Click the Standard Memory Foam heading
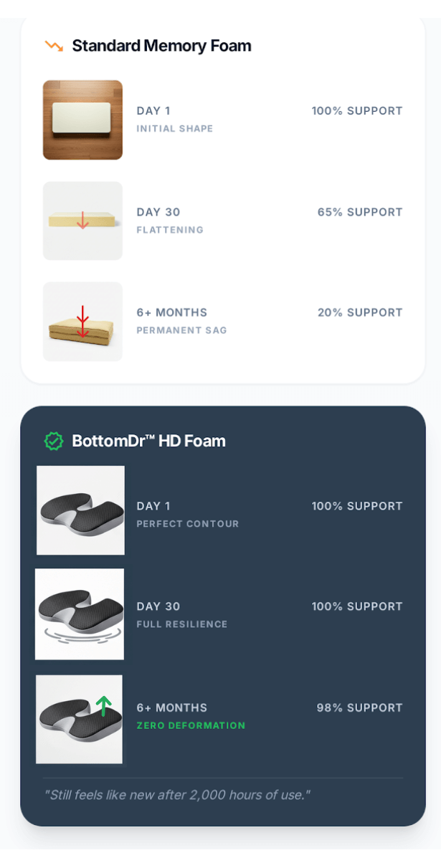This screenshot has width=441, height=868. 161,47
